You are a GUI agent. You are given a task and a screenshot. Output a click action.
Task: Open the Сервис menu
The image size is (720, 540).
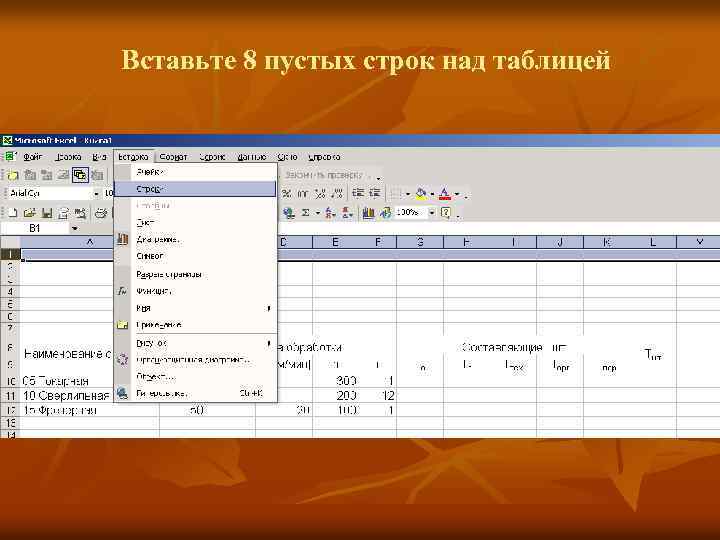point(212,157)
